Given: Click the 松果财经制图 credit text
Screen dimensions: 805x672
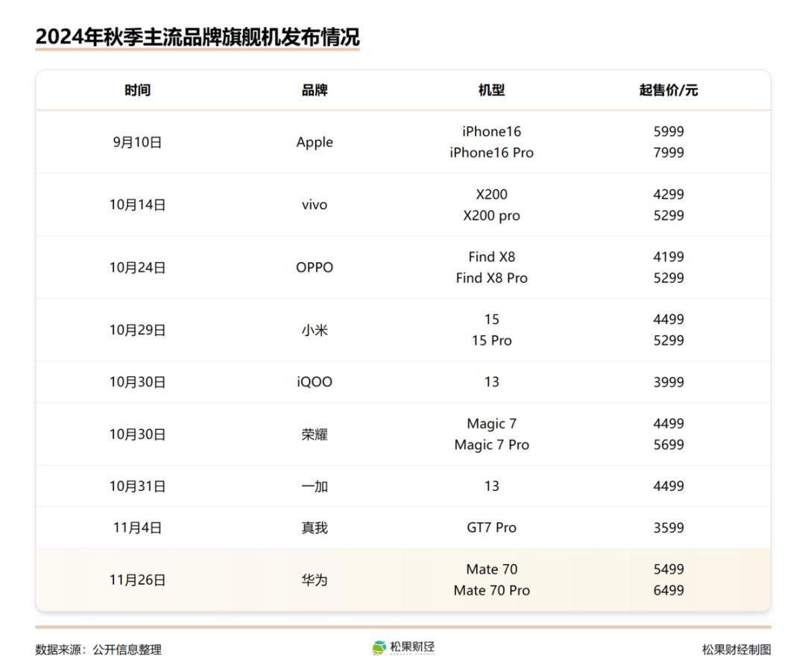Looking at the screenshot, I should pos(736,650).
